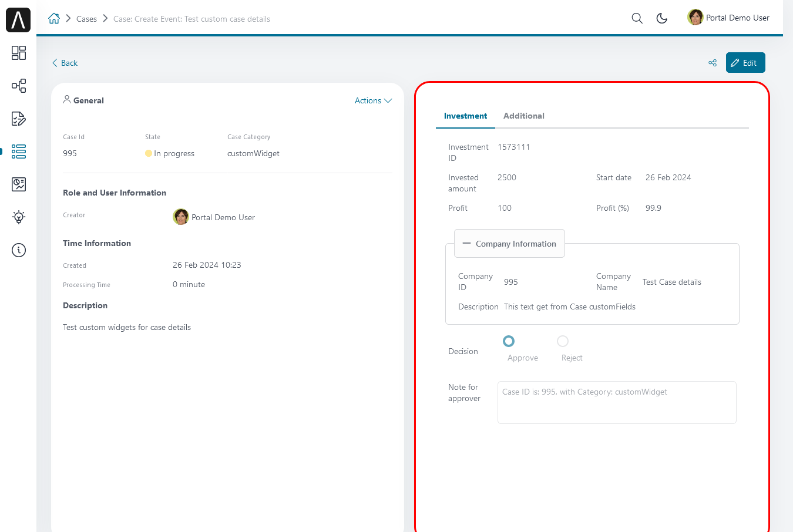Image resolution: width=793 pixels, height=532 pixels.
Task: Open the lightbulb sidebar icon
Action: (19, 217)
